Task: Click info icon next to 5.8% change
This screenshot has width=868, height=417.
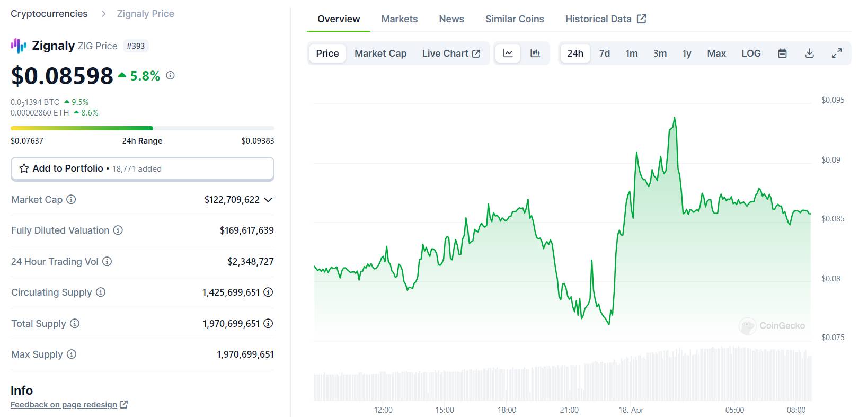Action: pos(170,75)
